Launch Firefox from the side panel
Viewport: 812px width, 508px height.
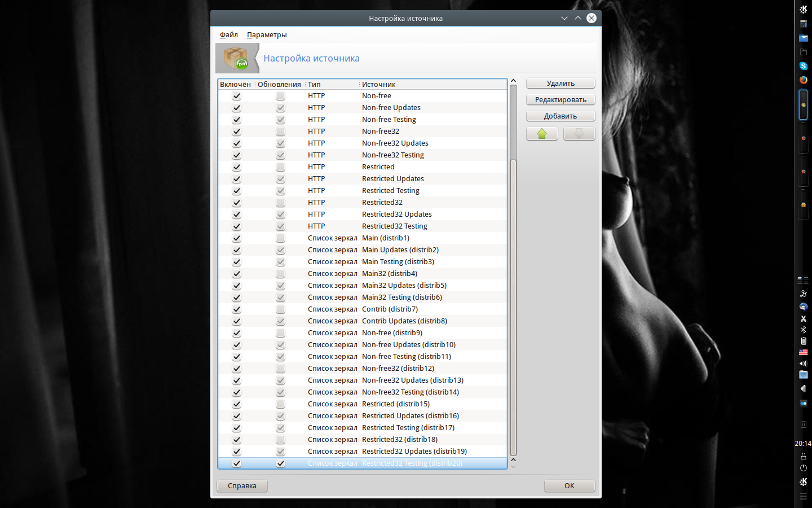[x=803, y=80]
